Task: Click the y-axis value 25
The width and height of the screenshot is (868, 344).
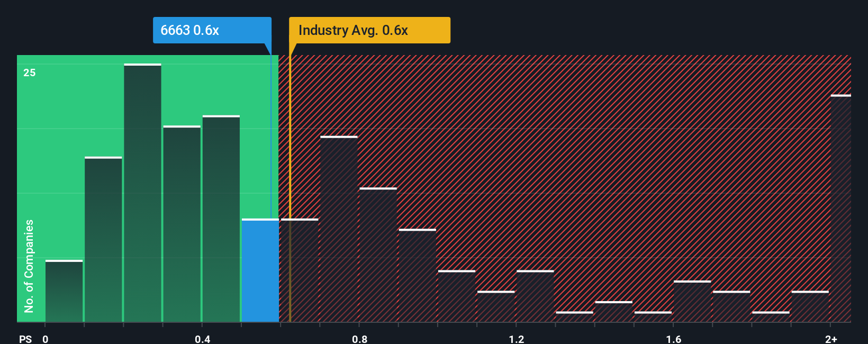Action: (30, 73)
